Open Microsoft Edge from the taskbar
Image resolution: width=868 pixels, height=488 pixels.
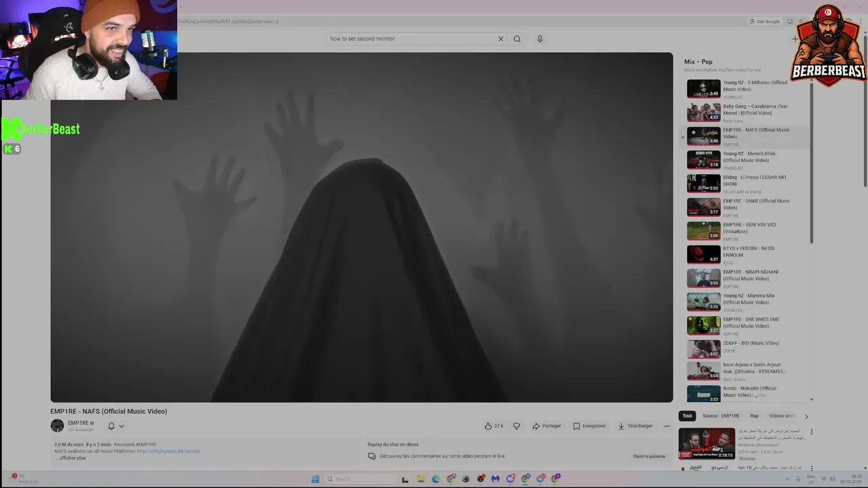point(435,479)
